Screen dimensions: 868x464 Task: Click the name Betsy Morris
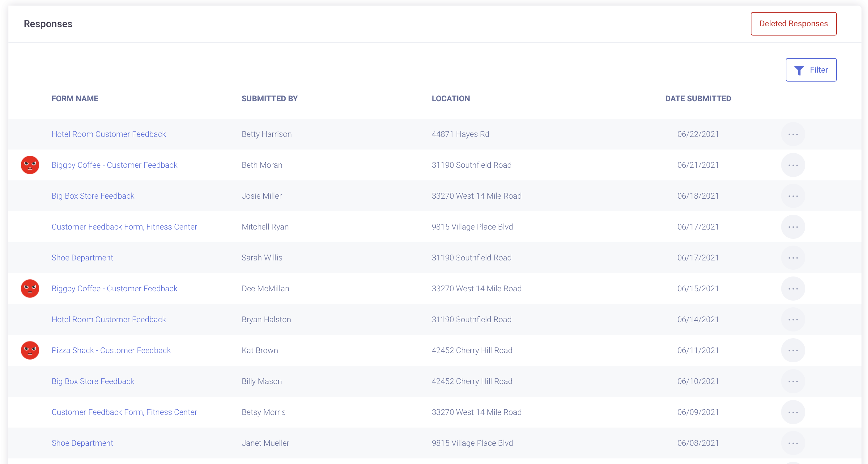263,412
